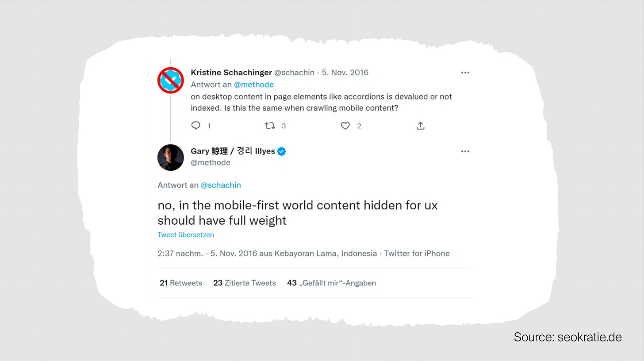644x361 pixels.
Task: Click Gary Illyes' profile picture
Action: click(170, 157)
